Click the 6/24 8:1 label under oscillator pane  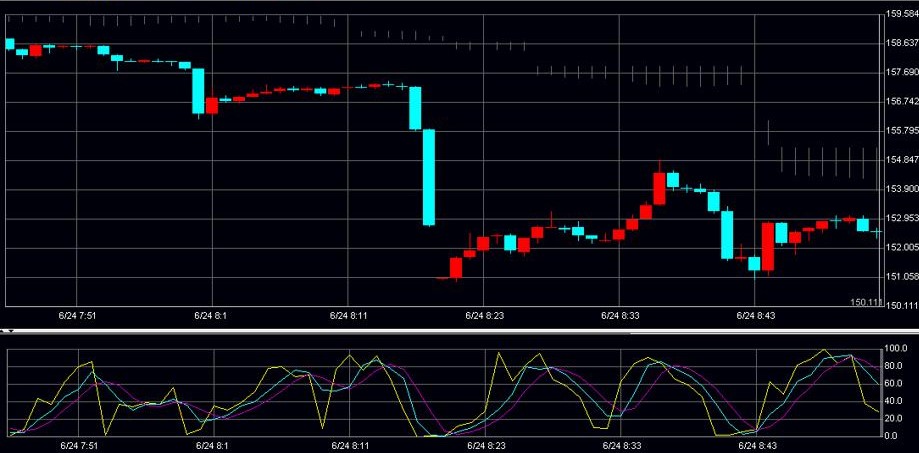point(212,446)
